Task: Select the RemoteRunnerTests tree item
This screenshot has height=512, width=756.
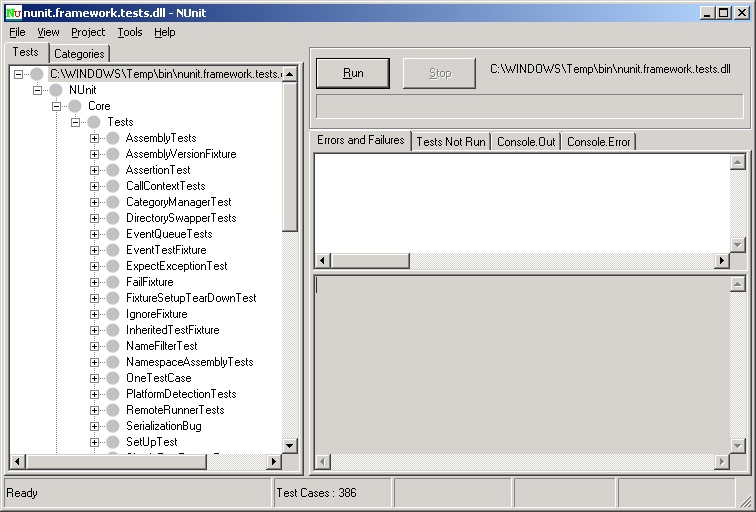Action: pyautogui.click(x=175, y=410)
